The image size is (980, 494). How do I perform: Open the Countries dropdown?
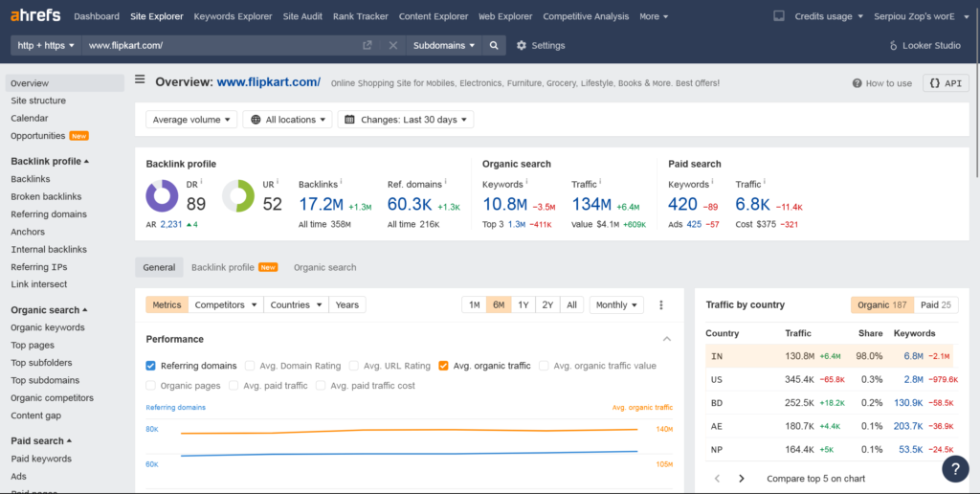(x=297, y=304)
